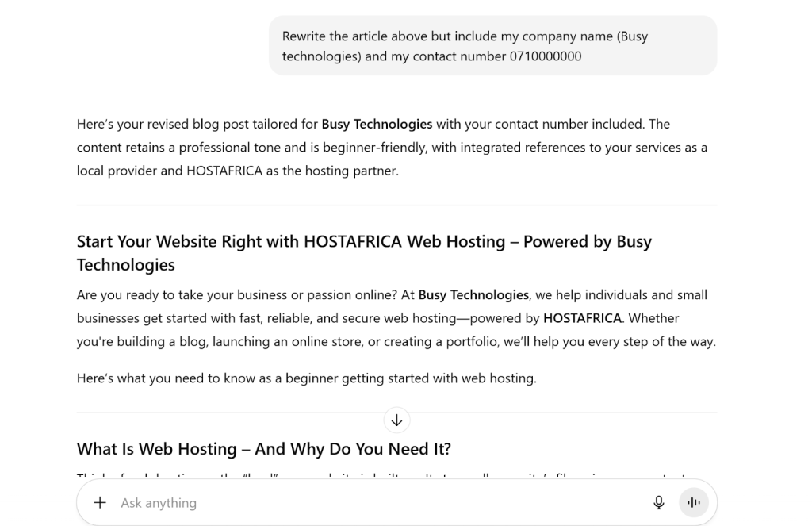Click "And Why Do You Need It?" text

[353, 449]
